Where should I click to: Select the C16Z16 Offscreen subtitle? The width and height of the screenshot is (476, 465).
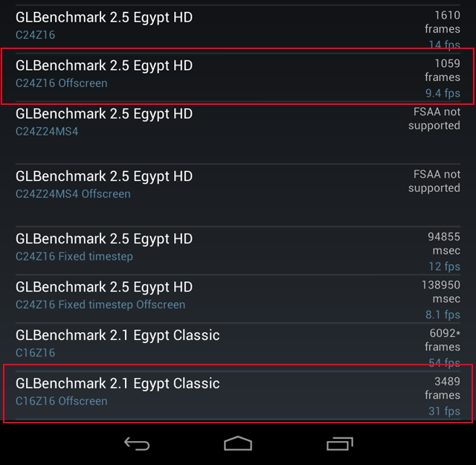(62, 401)
